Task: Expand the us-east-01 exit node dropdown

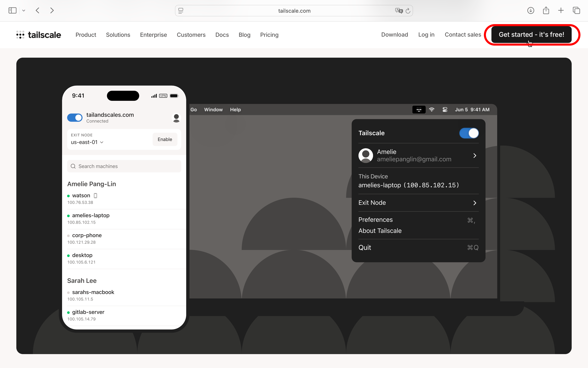Action: click(x=87, y=142)
